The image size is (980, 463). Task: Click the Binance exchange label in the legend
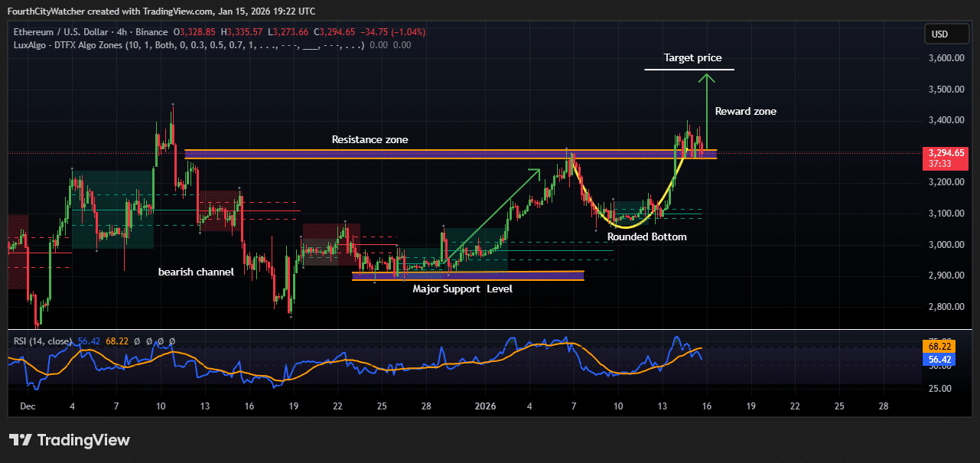click(152, 32)
